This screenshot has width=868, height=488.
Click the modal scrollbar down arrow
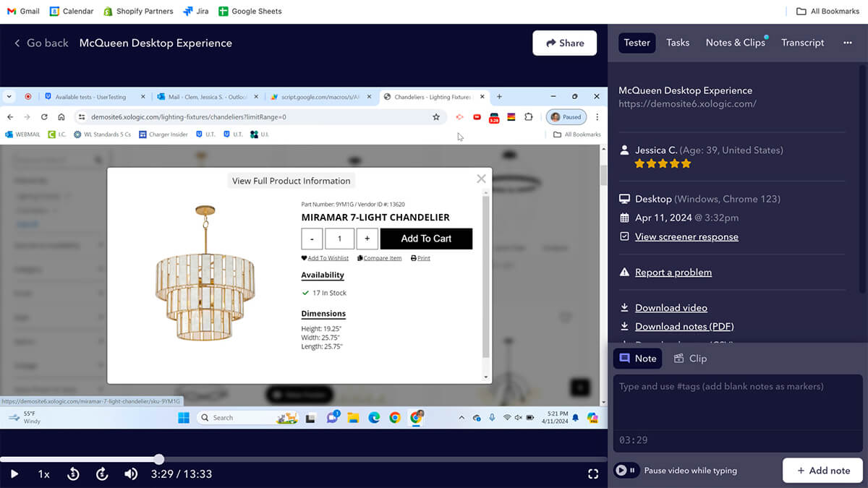coord(486,377)
